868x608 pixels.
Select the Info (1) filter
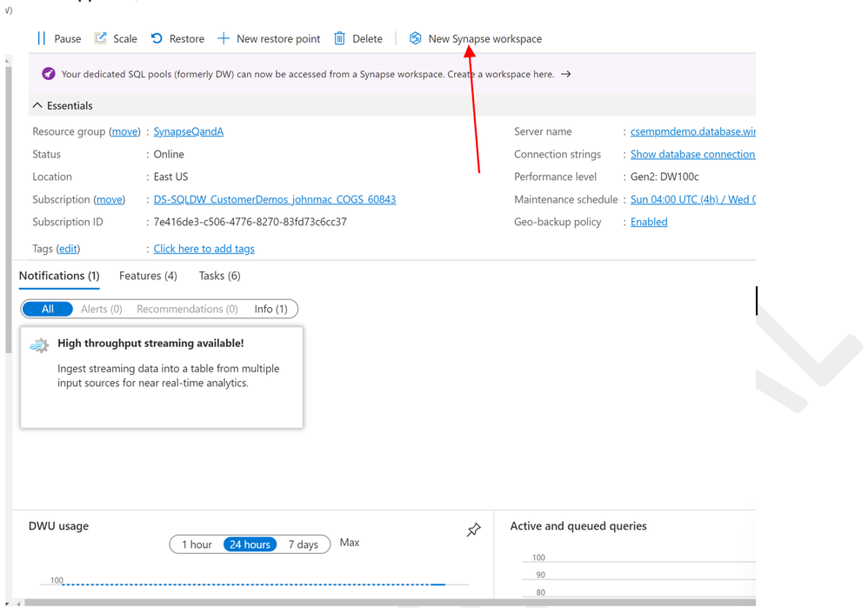pos(270,309)
